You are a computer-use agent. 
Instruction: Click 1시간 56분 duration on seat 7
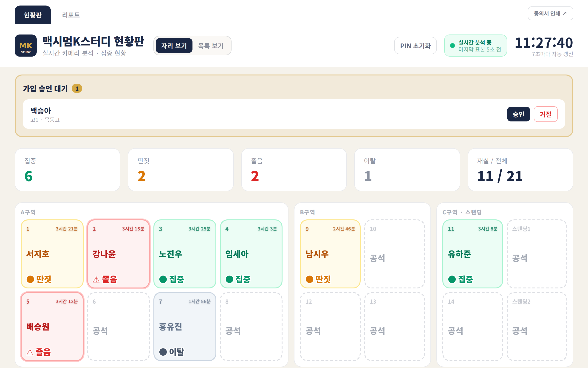(199, 302)
